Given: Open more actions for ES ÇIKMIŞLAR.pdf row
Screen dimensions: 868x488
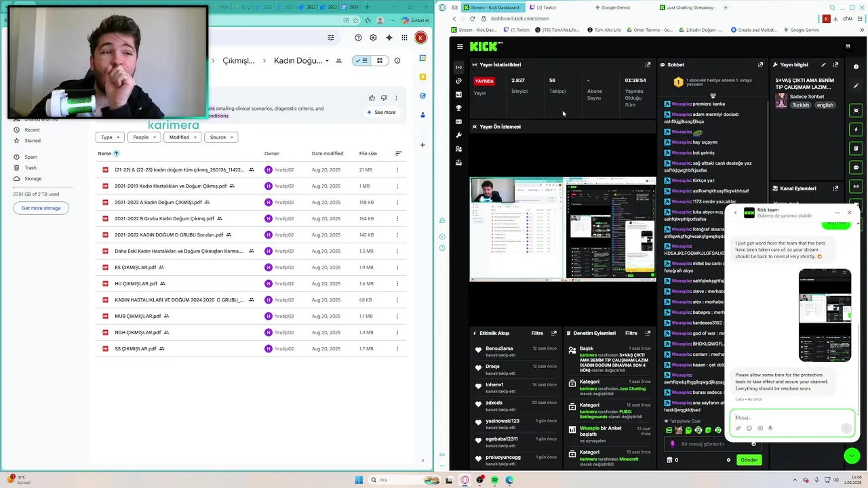Looking at the screenshot, I should click(397, 267).
